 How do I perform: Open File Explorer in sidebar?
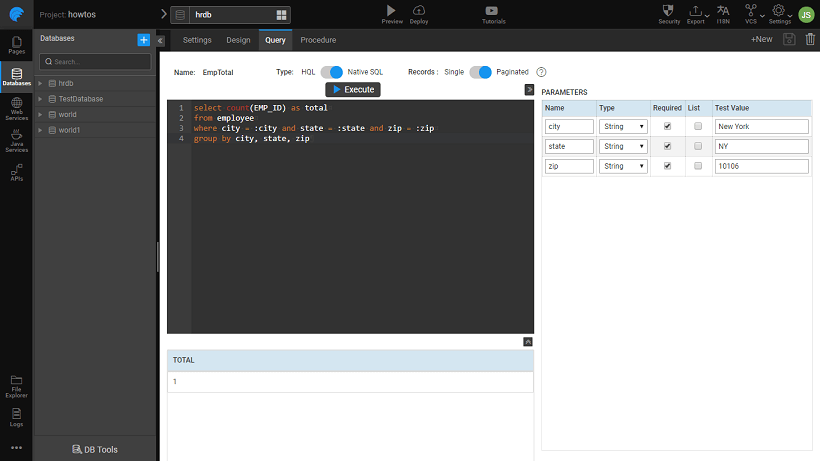click(x=16, y=383)
